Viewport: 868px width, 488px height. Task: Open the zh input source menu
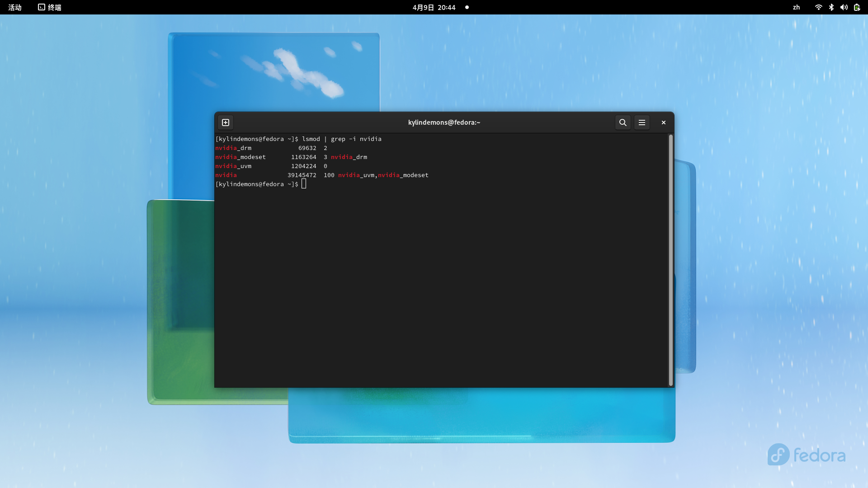796,7
